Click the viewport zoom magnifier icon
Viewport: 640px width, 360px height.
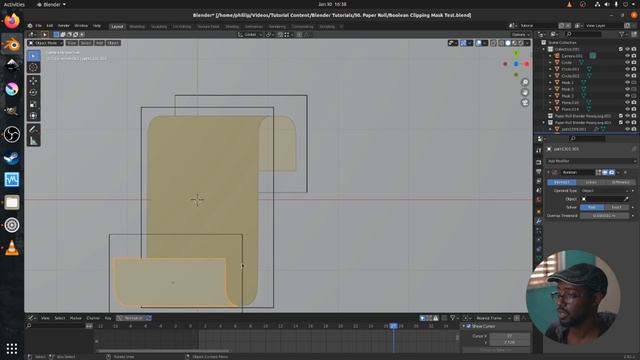click(525, 82)
